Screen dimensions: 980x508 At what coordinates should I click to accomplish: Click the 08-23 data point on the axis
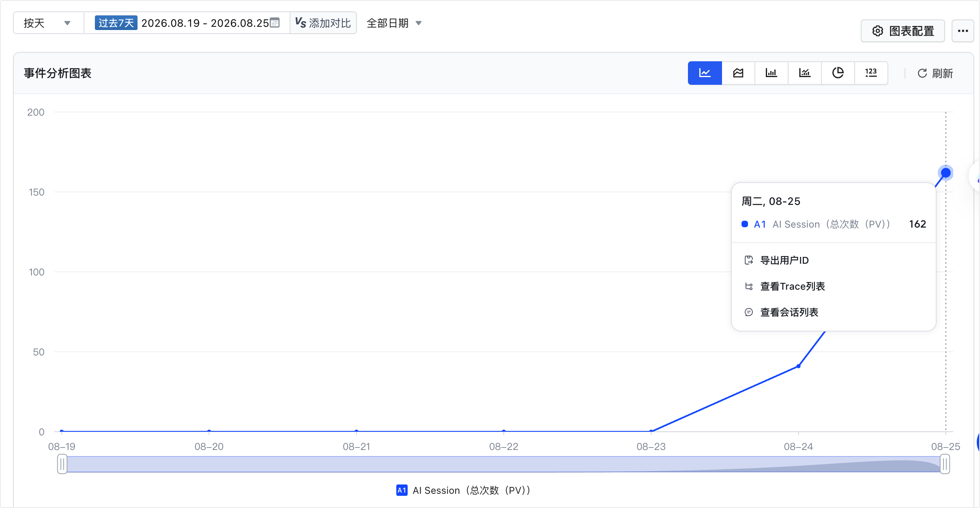651,431
